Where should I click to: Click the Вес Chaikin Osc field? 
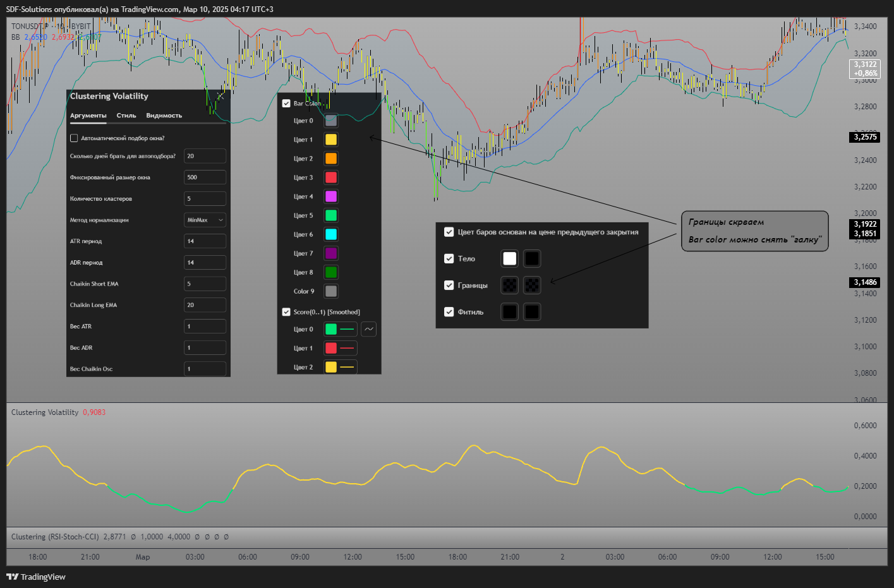coord(205,369)
